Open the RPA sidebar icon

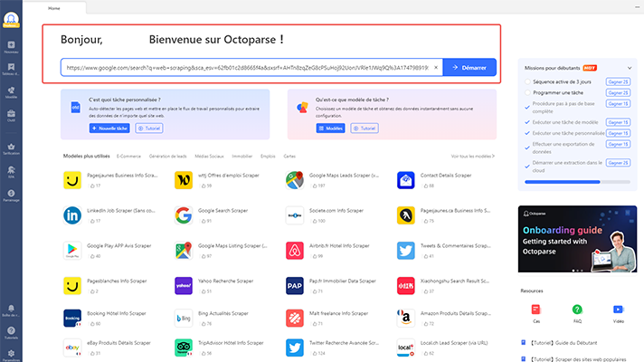(11, 170)
